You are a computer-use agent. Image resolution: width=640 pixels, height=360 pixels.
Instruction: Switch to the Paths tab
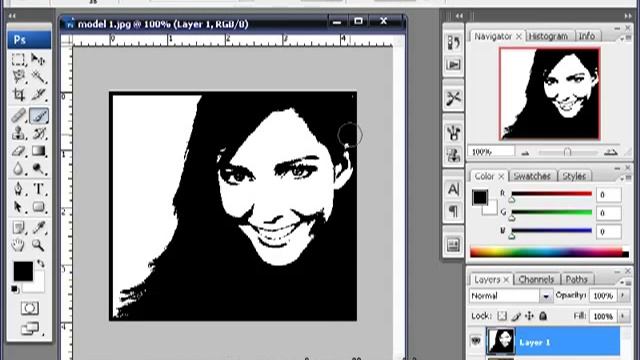pyautogui.click(x=576, y=279)
